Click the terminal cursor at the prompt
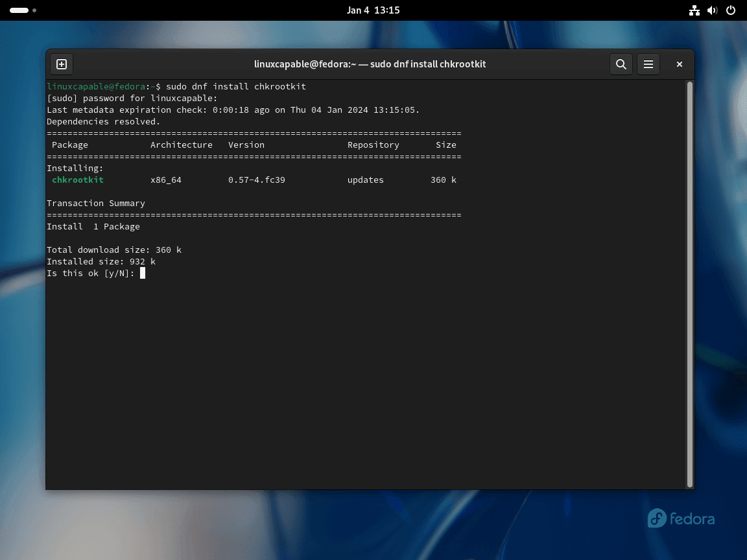This screenshot has height=560, width=747. [x=143, y=273]
